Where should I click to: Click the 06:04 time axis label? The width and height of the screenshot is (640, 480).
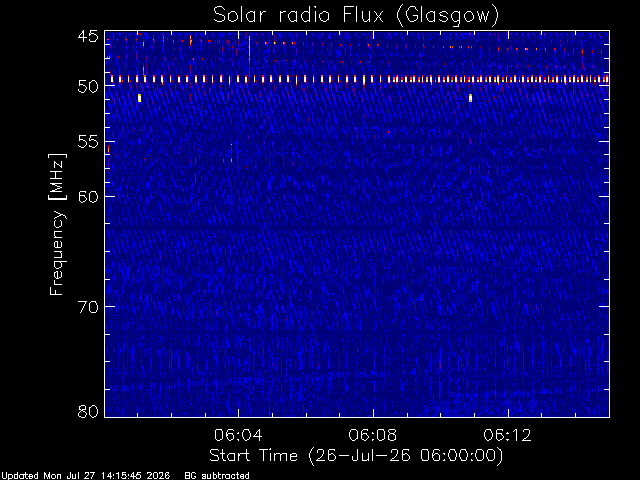coord(238,435)
